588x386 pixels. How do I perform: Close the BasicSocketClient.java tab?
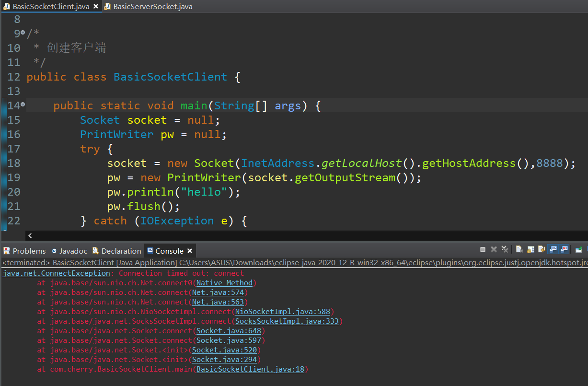point(96,7)
